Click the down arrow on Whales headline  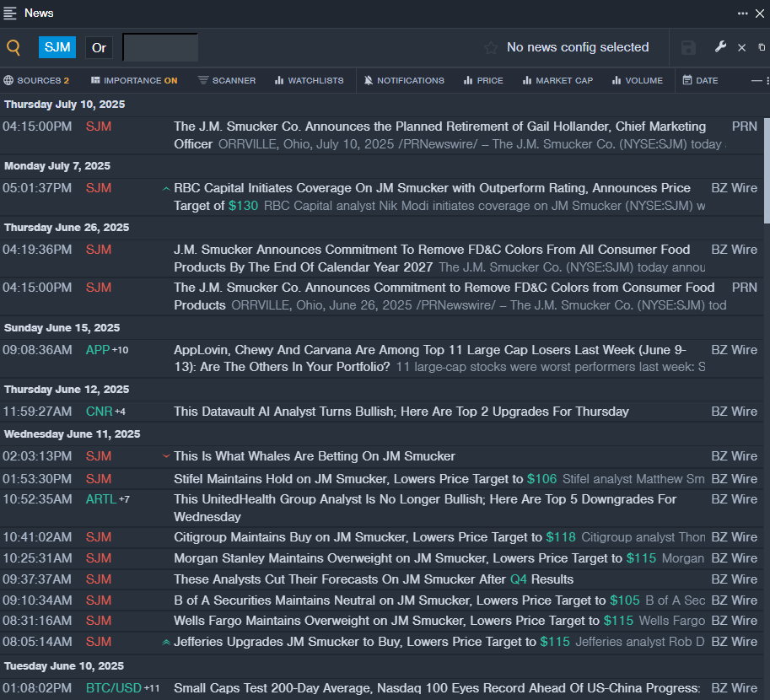(166, 456)
